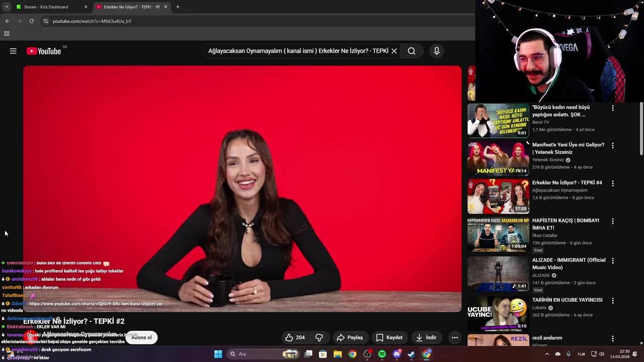Open 'TARİHİN EN UCUBE YAYINCISI' title link
The height and width of the screenshot is (362, 644).
coord(567,300)
